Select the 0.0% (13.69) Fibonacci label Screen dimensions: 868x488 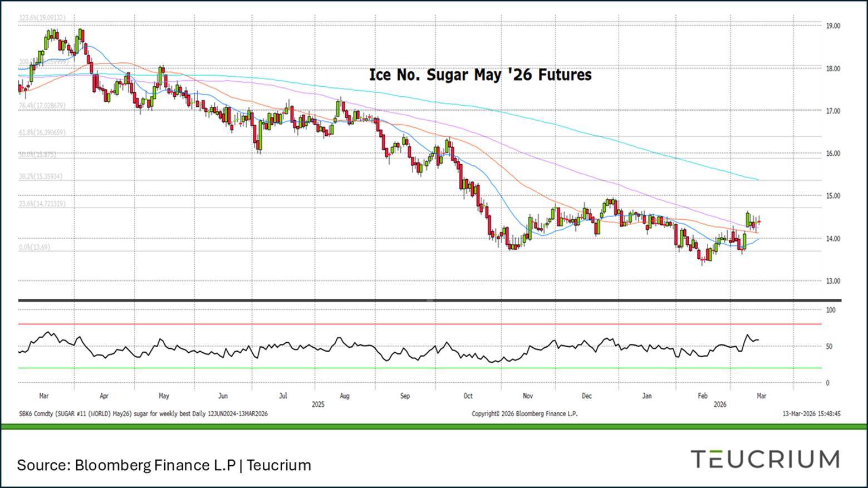click(x=35, y=247)
